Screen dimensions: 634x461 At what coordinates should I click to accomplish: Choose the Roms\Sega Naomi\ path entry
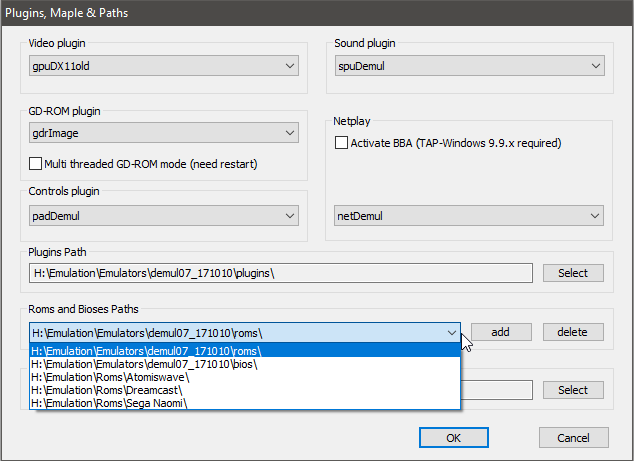245,403
